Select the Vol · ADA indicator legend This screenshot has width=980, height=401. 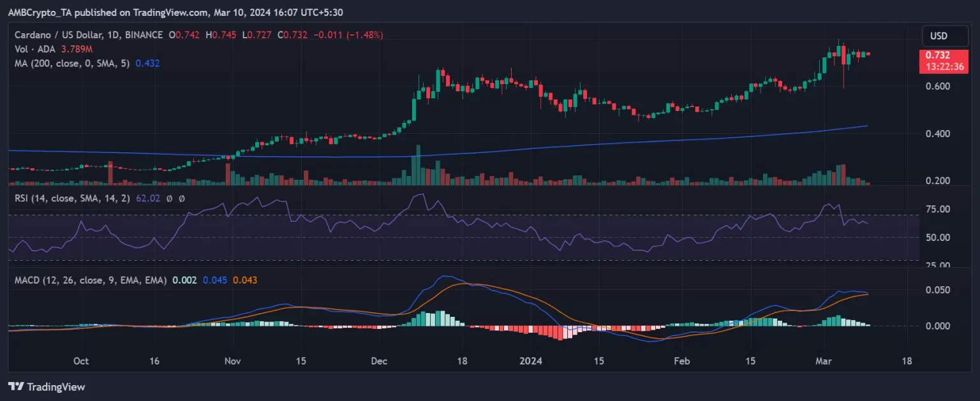coord(33,49)
